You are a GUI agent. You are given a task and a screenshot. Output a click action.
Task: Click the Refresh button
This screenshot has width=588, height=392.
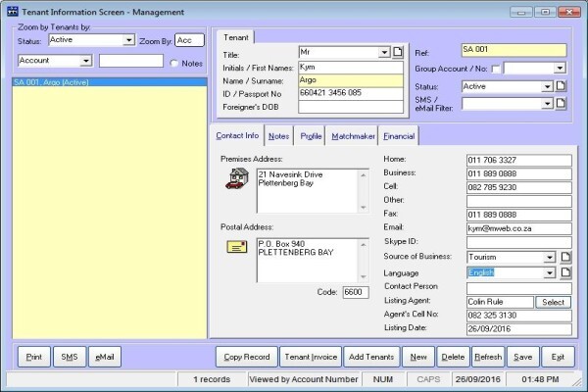pyautogui.click(x=488, y=357)
